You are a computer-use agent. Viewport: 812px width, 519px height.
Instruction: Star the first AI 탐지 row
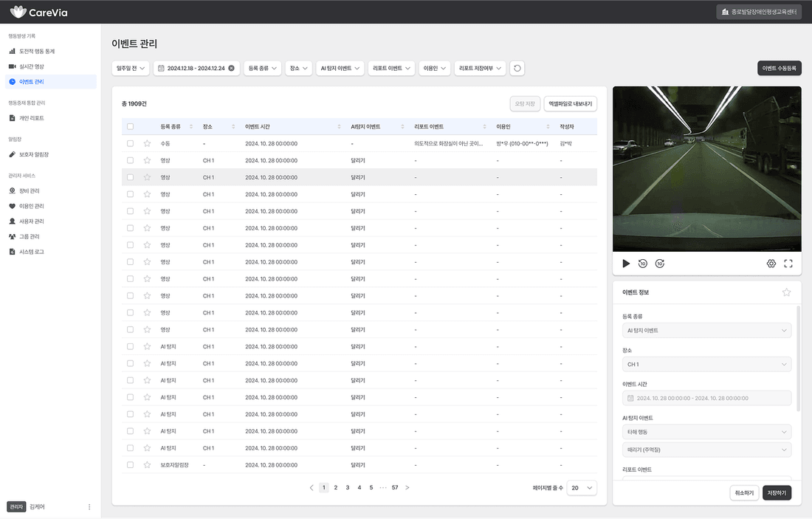[x=147, y=346]
